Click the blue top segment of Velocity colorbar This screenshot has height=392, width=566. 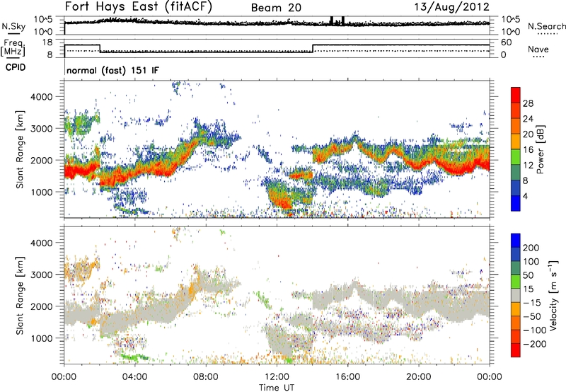[x=516, y=241]
